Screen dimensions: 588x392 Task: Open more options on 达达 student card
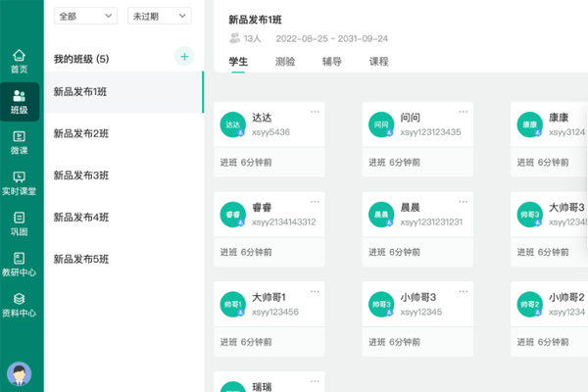(x=315, y=111)
